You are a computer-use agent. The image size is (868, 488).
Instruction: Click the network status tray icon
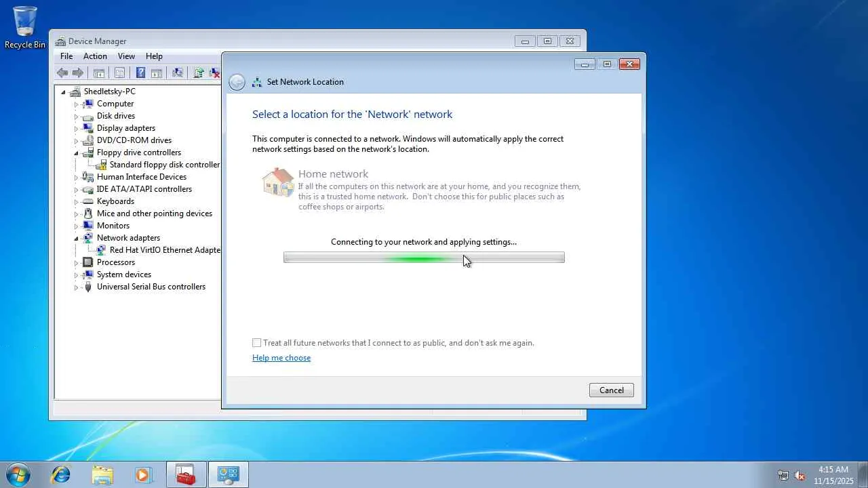[x=783, y=475]
